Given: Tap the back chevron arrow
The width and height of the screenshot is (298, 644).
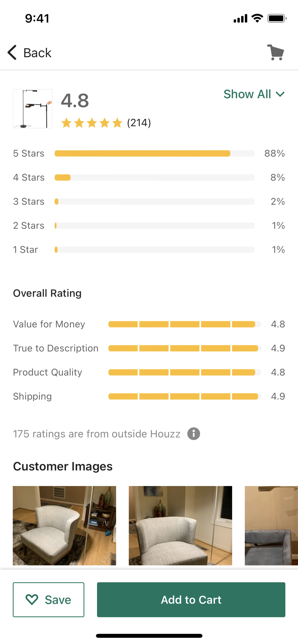Looking at the screenshot, I should 12,53.
